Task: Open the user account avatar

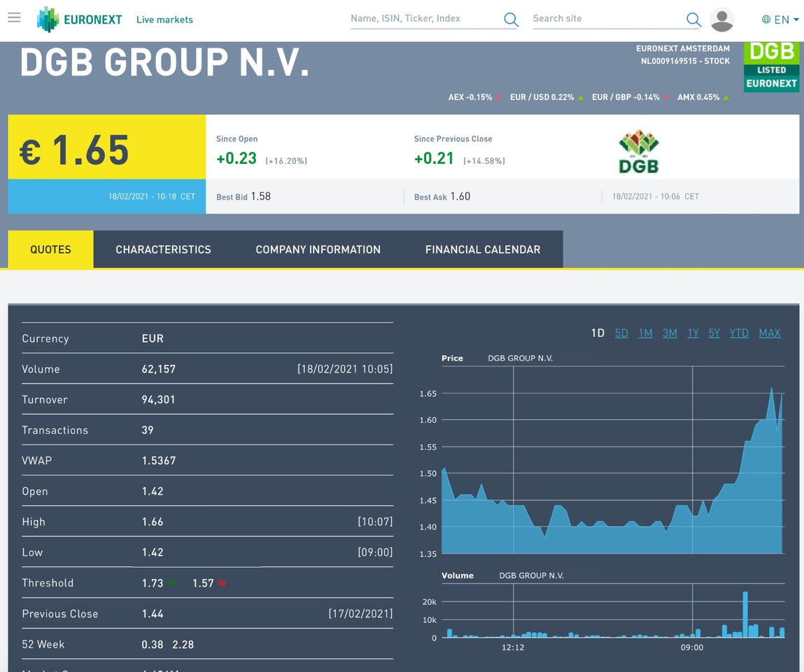Action: pyautogui.click(x=721, y=20)
